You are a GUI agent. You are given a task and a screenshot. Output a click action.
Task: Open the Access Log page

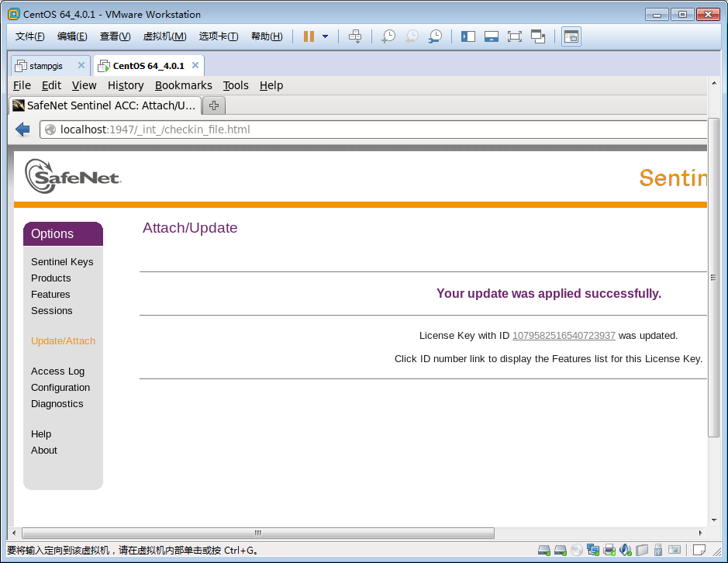click(x=57, y=371)
